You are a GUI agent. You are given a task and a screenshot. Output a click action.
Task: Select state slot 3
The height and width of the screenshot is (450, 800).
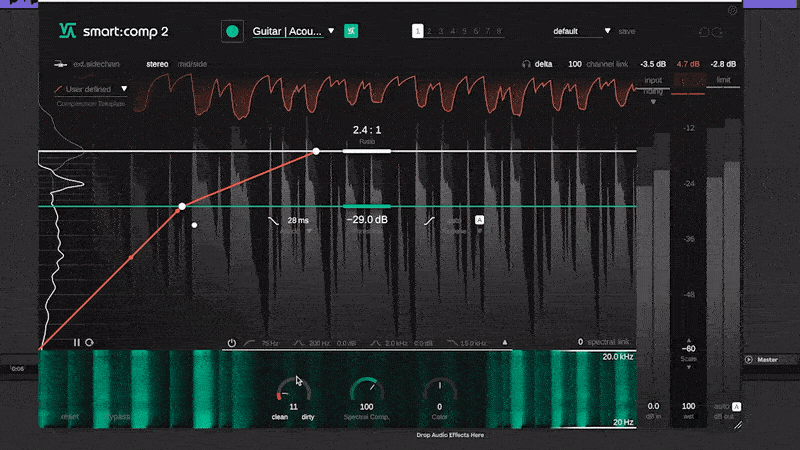pos(441,31)
